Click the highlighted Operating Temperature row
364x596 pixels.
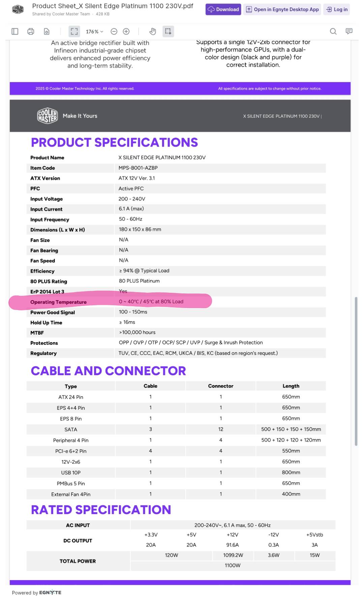click(x=110, y=302)
